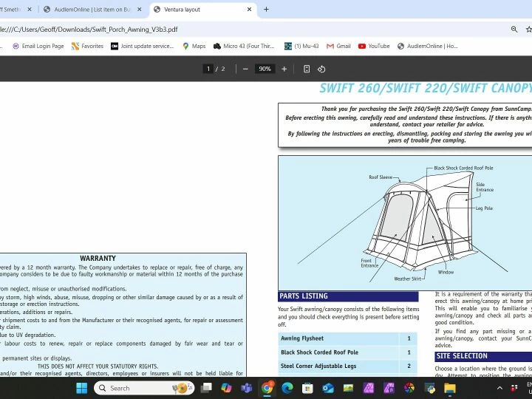Open Task View on the taskbar
The width and height of the screenshot is (532, 399).
[x=206, y=388]
